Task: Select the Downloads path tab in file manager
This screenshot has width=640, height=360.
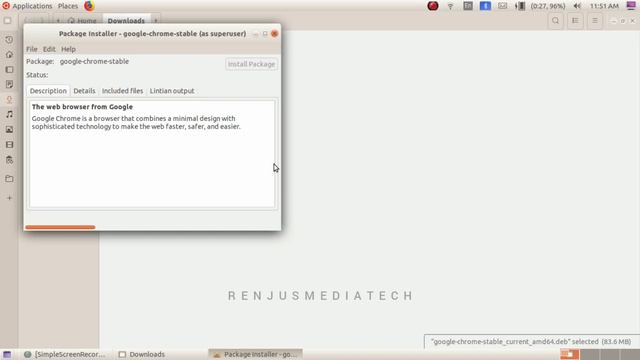Action: click(x=126, y=20)
